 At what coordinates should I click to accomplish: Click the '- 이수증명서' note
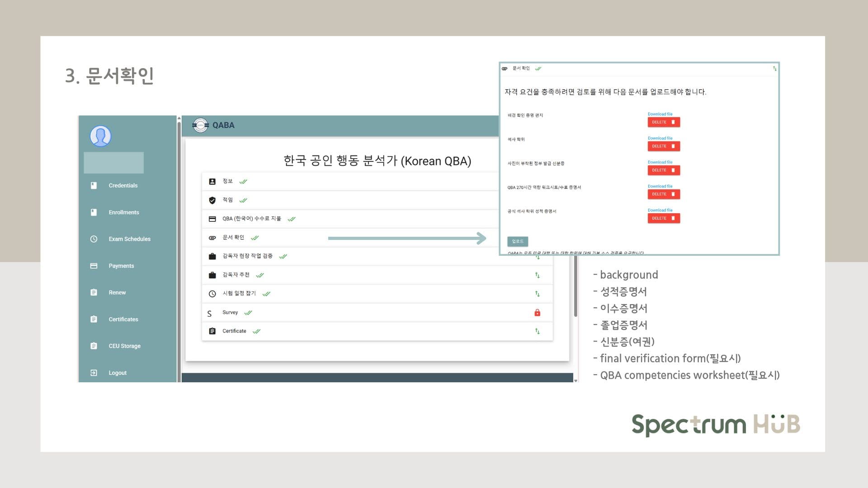[620, 308]
